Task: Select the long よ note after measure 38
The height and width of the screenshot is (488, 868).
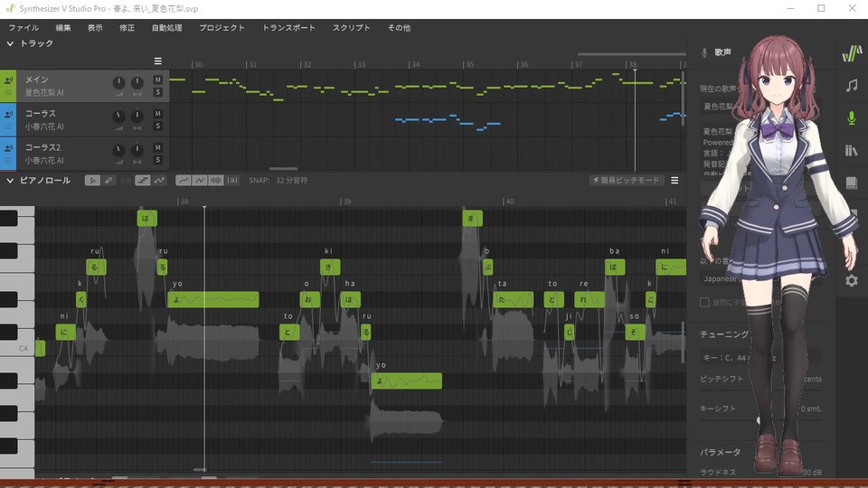Action: [x=213, y=299]
